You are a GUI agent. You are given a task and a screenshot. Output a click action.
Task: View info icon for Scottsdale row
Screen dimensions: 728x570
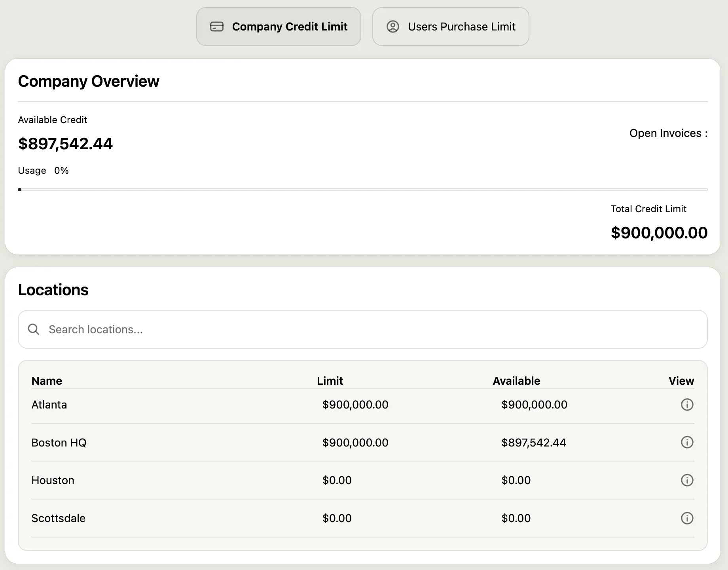pyautogui.click(x=687, y=518)
